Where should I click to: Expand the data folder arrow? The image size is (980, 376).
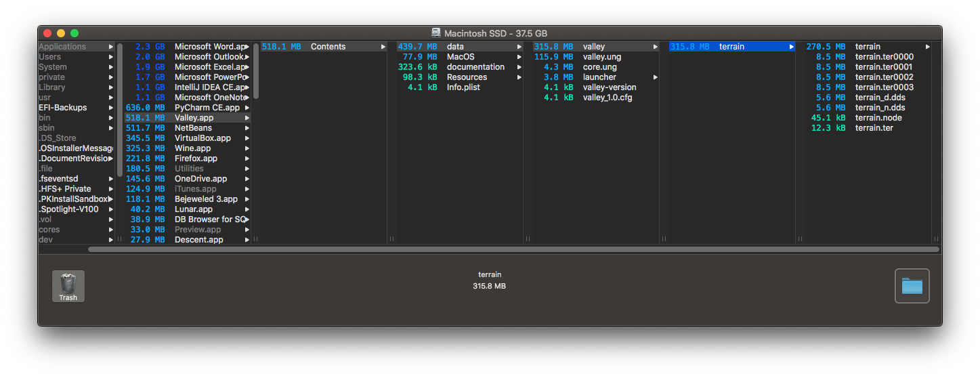coord(519,47)
